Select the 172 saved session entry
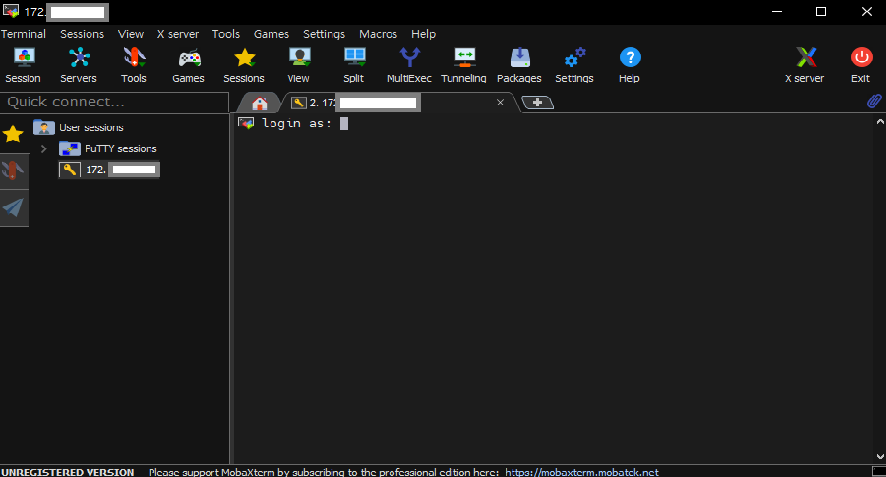Screen dimensions: 886x477 [109, 170]
